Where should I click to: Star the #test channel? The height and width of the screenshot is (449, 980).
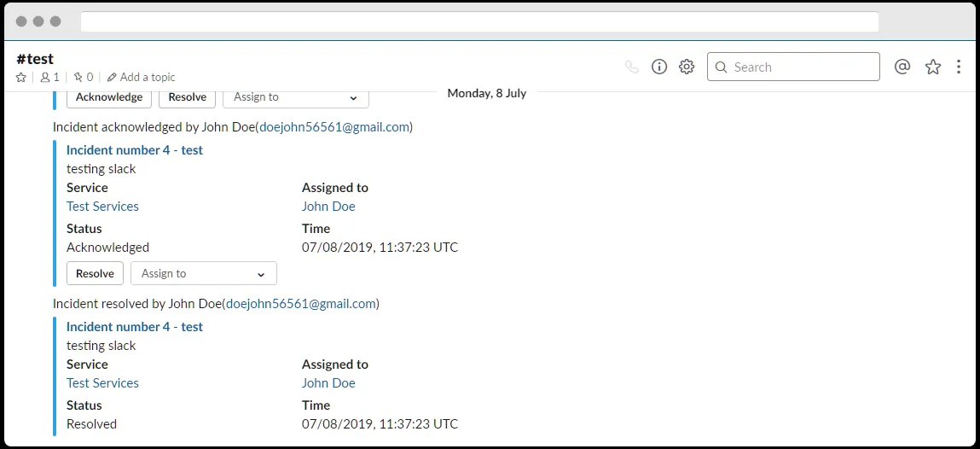click(21, 78)
